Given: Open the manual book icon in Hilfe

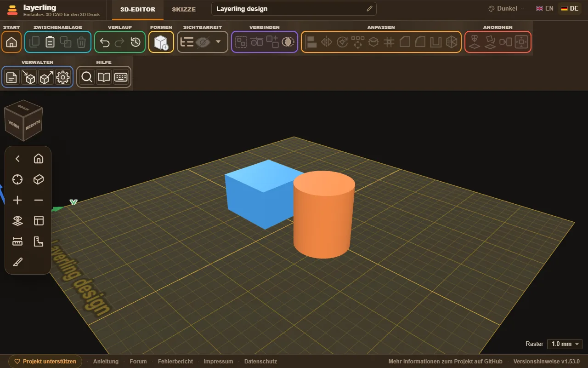Looking at the screenshot, I should (x=104, y=77).
